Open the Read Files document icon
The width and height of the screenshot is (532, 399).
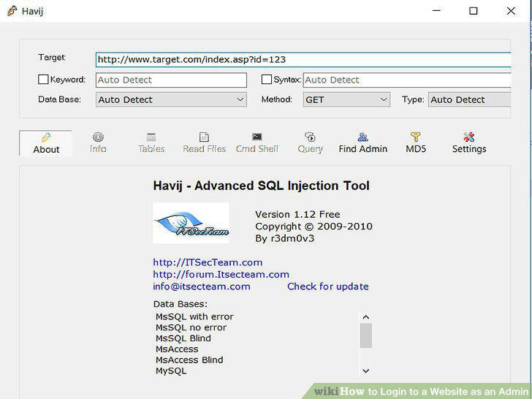tap(204, 137)
